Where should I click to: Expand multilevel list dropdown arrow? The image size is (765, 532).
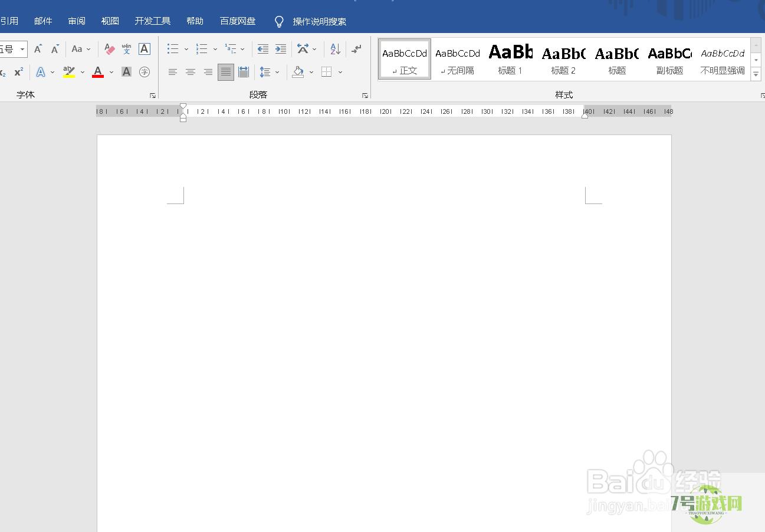(x=242, y=49)
